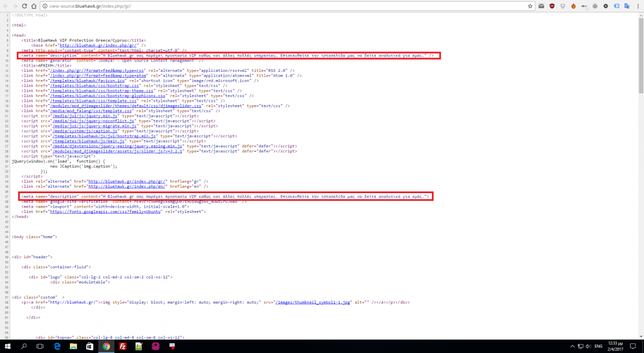Click the '<div class="container-fluid">' line
This screenshot has height=353, width=644.
pos(56,267)
